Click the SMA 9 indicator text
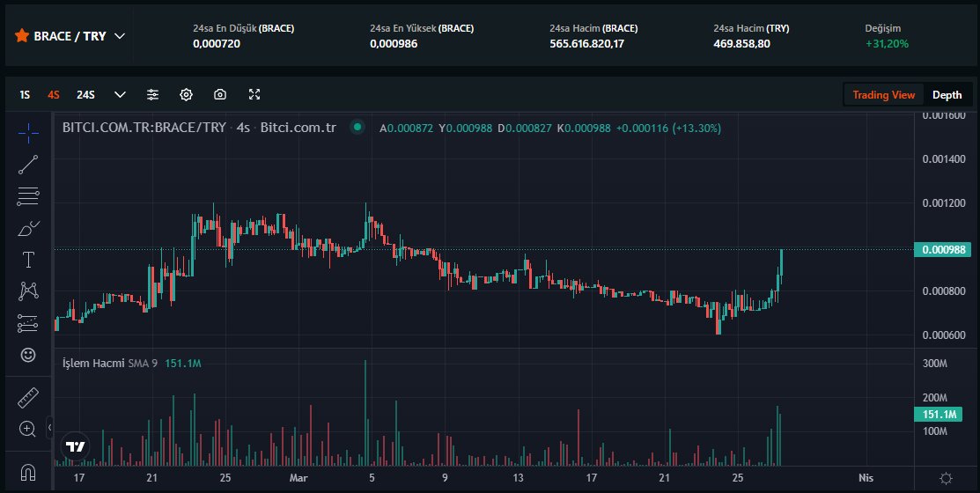Viewport: 980px width, 493px height. (x=143, y=363)
